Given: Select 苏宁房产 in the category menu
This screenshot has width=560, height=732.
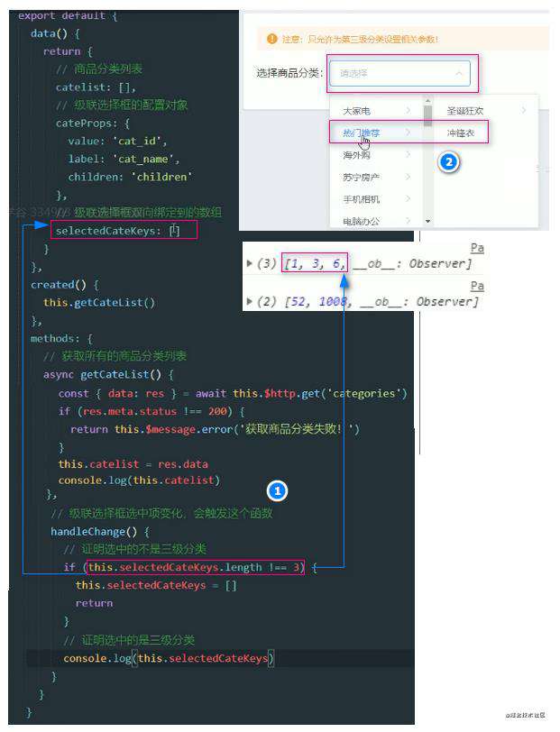Looking at the screenshot, I should click(361, 177).
